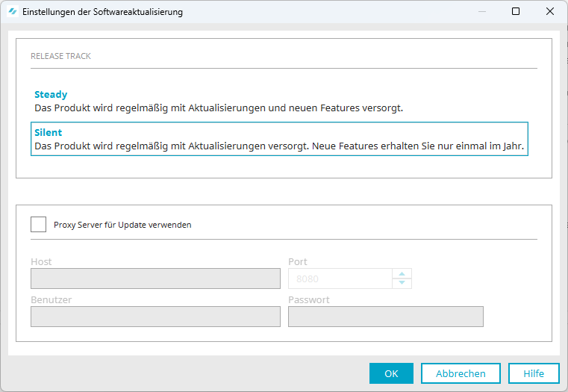Click the RELEASE TRACK section header

61,56
